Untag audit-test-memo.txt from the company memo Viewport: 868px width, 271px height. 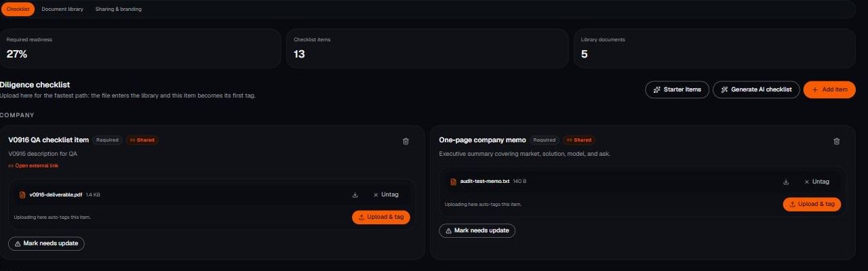[816, 182]
